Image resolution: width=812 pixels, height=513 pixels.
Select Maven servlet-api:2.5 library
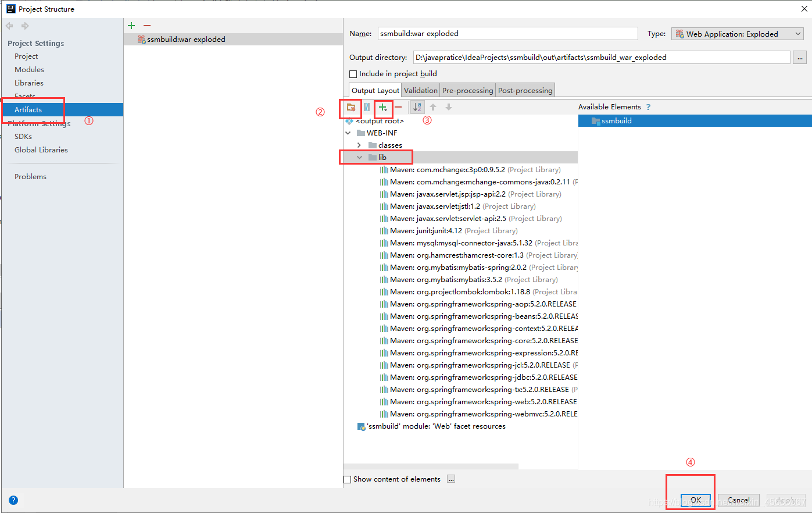pyautogui.click(x=471, y=219)
